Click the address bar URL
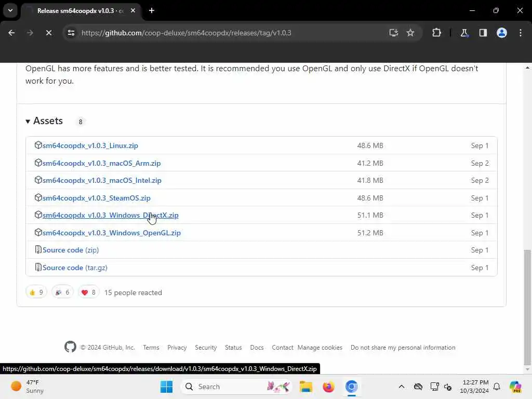532x399 pixels. tap(187, 33)
